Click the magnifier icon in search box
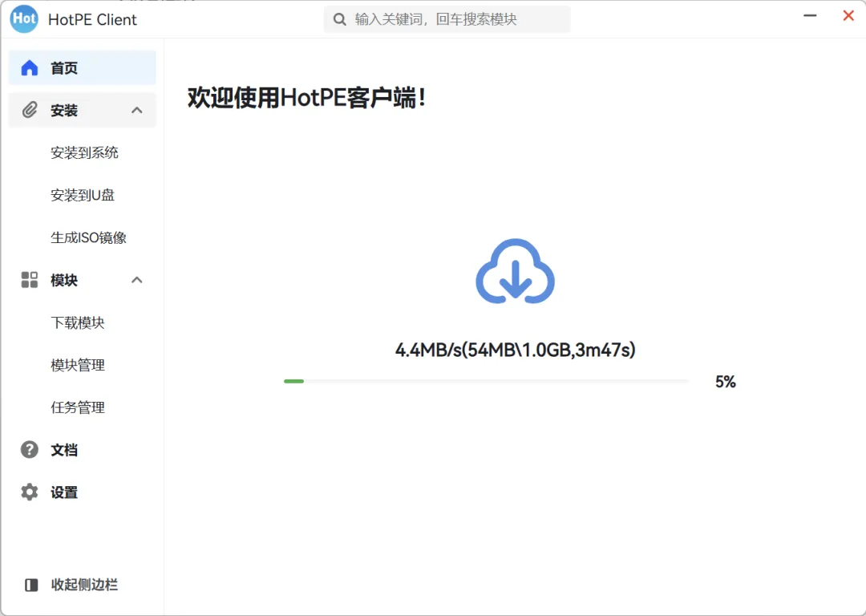Image resolution: width=866 pixels, height=616 pixels. pos(340,19)
